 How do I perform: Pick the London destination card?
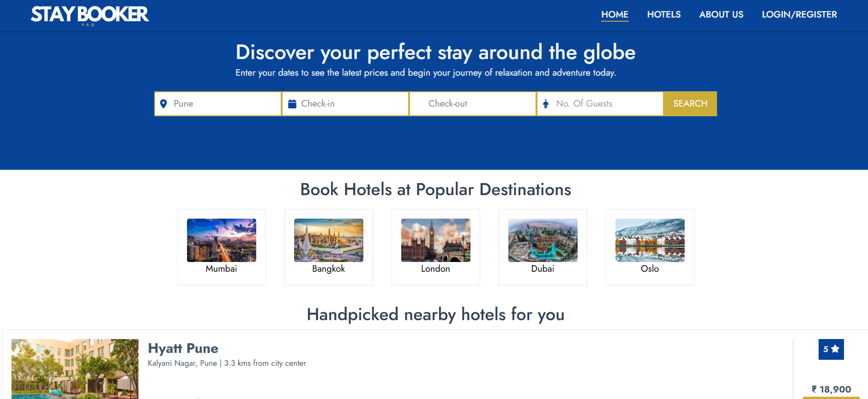point(436,247)
